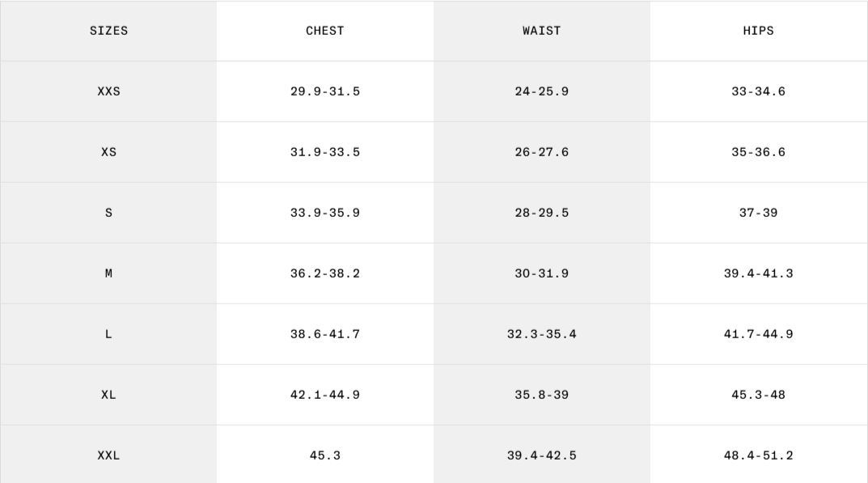Click the XXL chest value 45.3
The image size is (868, 483).
coord(324,455)
